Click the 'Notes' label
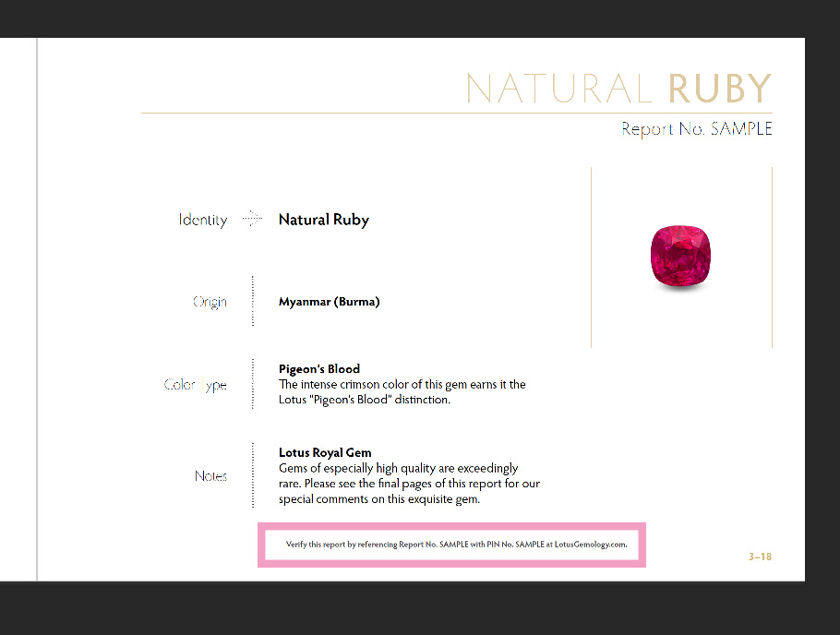Viewport: 840px width, 635px height. click(210, 476)
